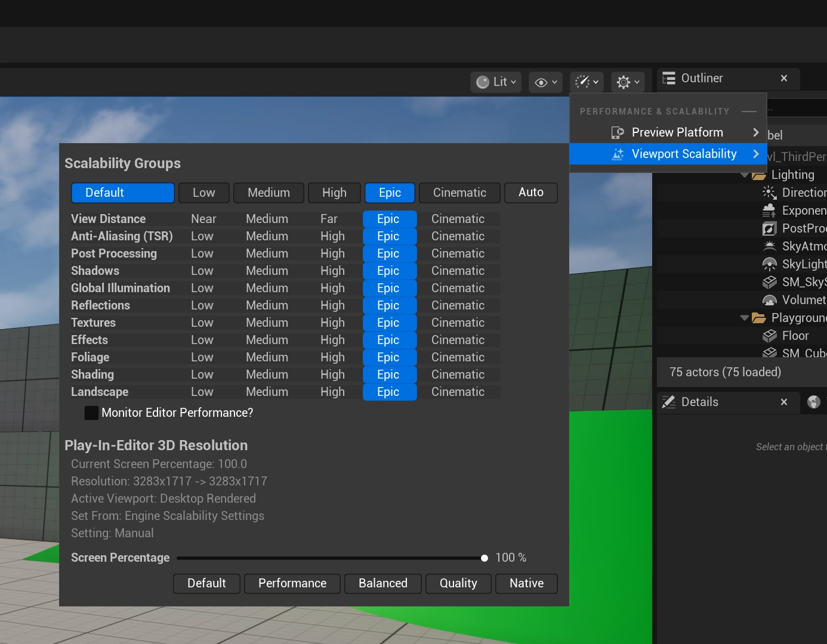Click the Current Screen Percentage 100.0 text
The width and height of the screenshot is (827, 644).
[159, 464]
